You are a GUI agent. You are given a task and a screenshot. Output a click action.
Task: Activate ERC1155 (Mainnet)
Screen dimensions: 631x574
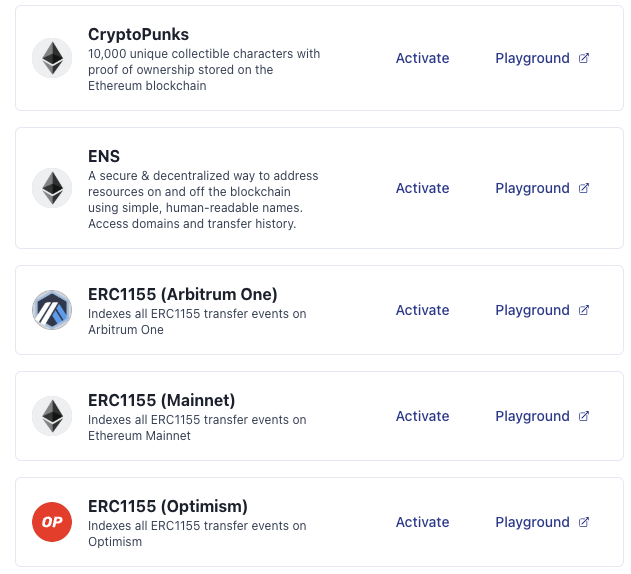(422, 416)
